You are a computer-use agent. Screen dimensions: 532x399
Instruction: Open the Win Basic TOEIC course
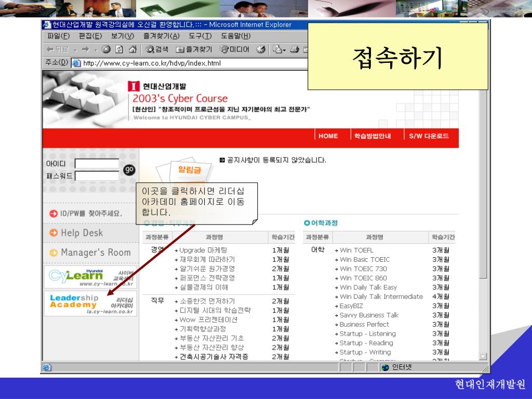[x=364, y=260]
